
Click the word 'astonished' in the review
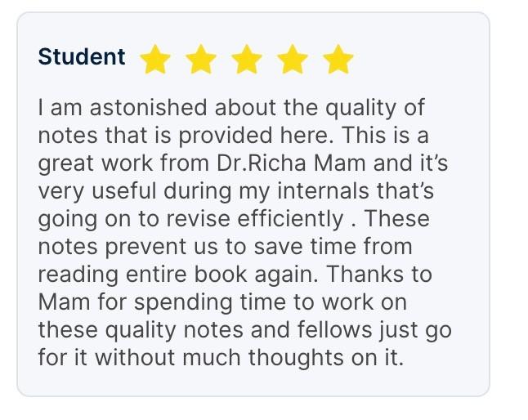pyautogui.click(x=148, y=108)
